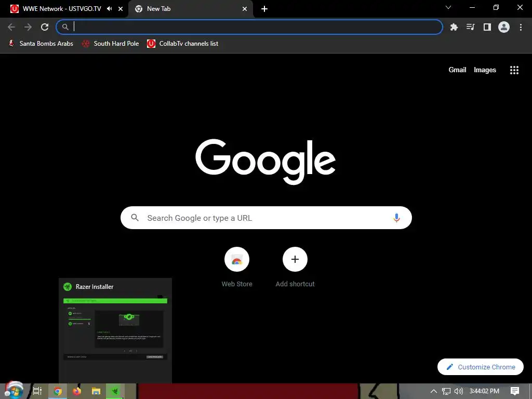
Task: Open the Google apps grid
Action: 514,70
